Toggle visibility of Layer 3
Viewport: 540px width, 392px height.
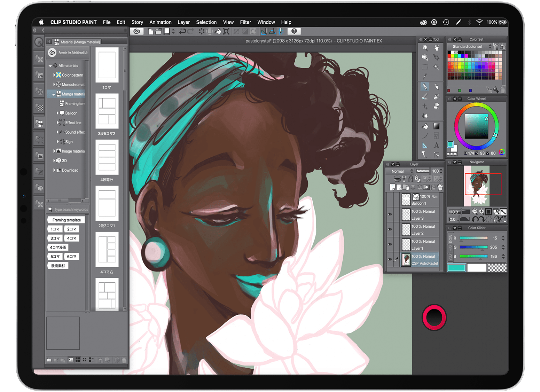(390, 215)
